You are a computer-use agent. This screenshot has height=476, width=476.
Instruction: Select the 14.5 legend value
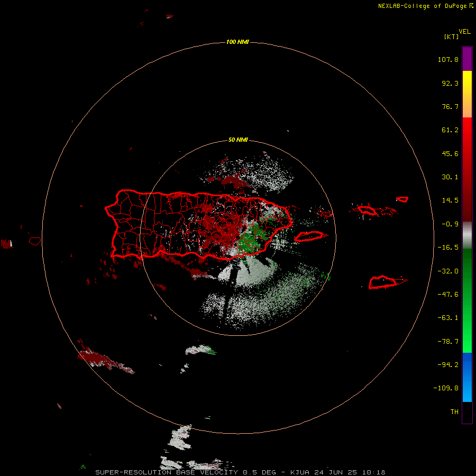coord(450,200)
